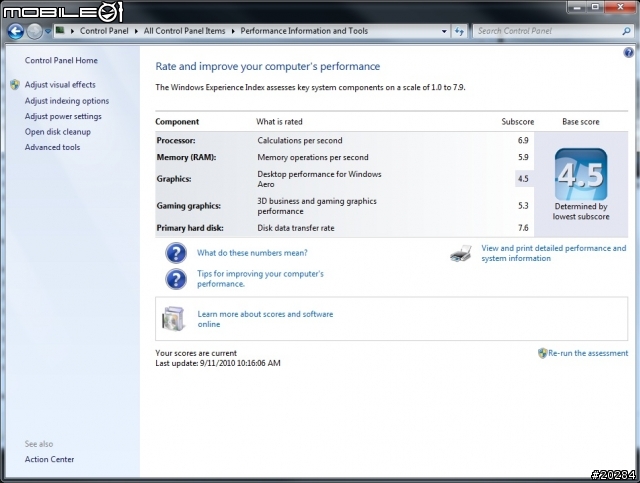Image resolution: width=640 pixels, height=483 pixels.
Task: Re-run the assessment
Action: coord(588,353)
